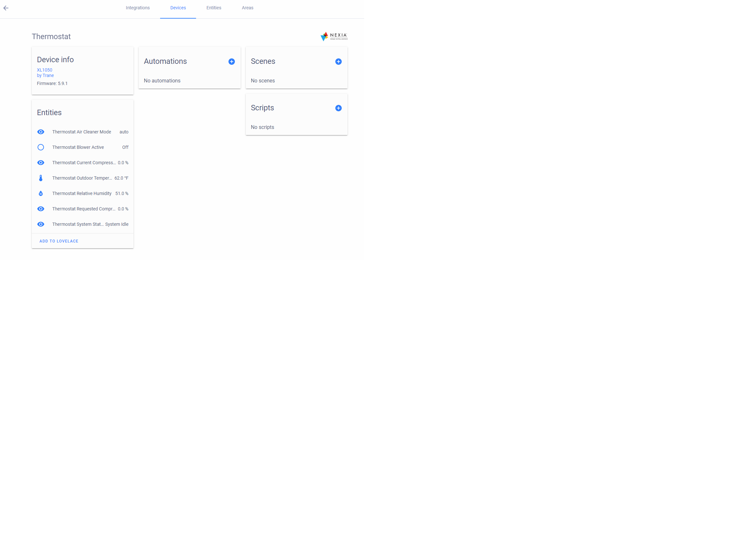Viewport: 747px width, 560px height.
Task: Click the Nexia logo image
Action: point(334,37)
